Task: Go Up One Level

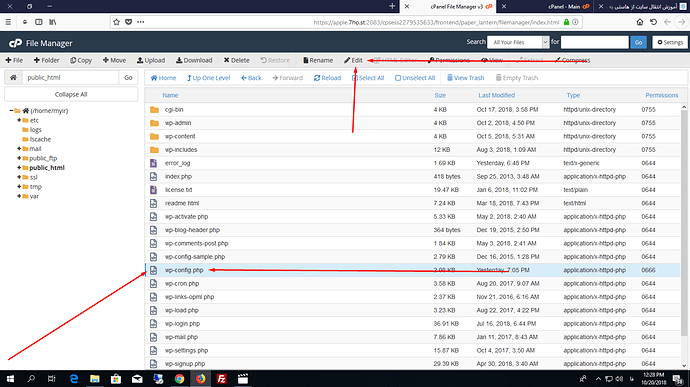Action: point(209,78)
